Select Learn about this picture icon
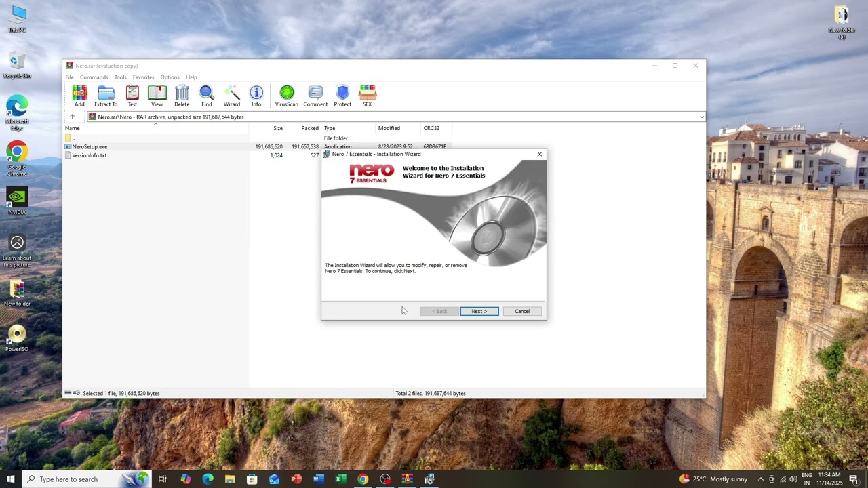Viewport: 868px width, 488px height. click(17, 251)
